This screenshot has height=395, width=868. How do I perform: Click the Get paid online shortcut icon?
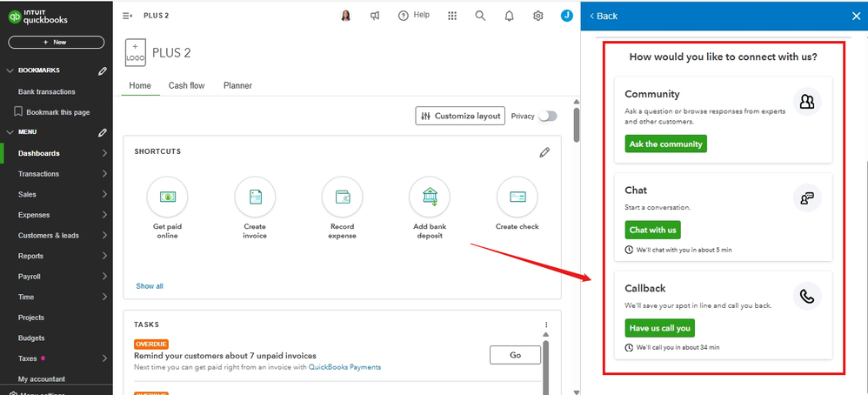coord(167,197)
